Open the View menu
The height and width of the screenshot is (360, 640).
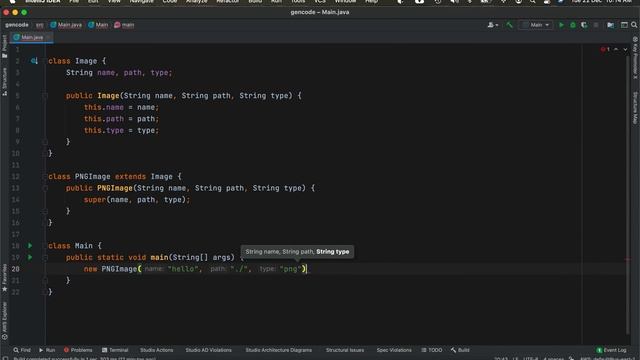(x=114, y=2)
